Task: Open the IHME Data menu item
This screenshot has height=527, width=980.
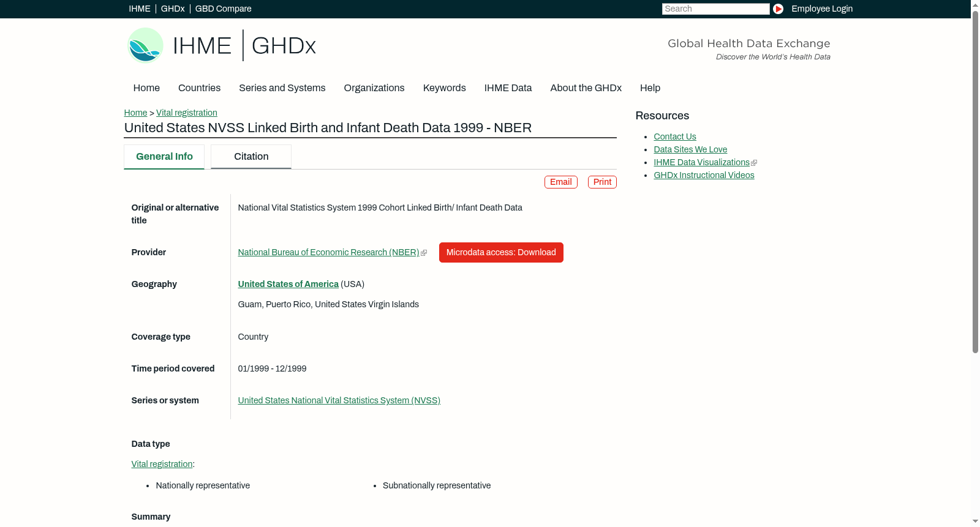Action: (508, 88)
